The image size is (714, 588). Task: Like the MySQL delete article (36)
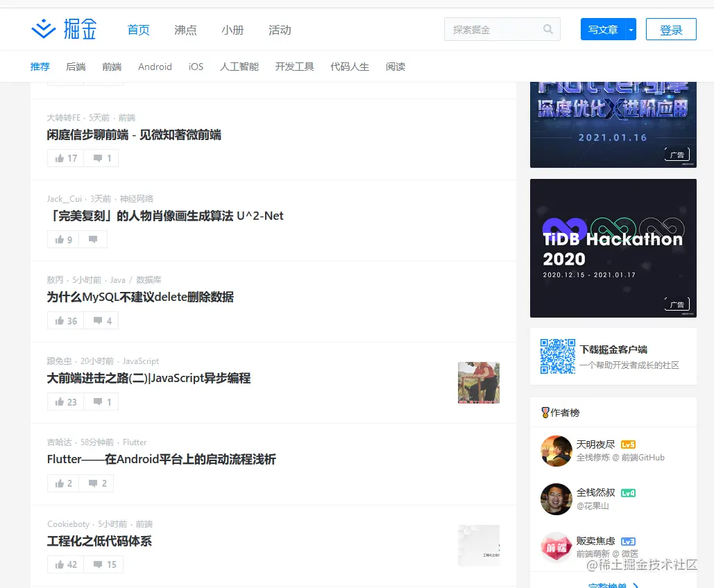65,320
